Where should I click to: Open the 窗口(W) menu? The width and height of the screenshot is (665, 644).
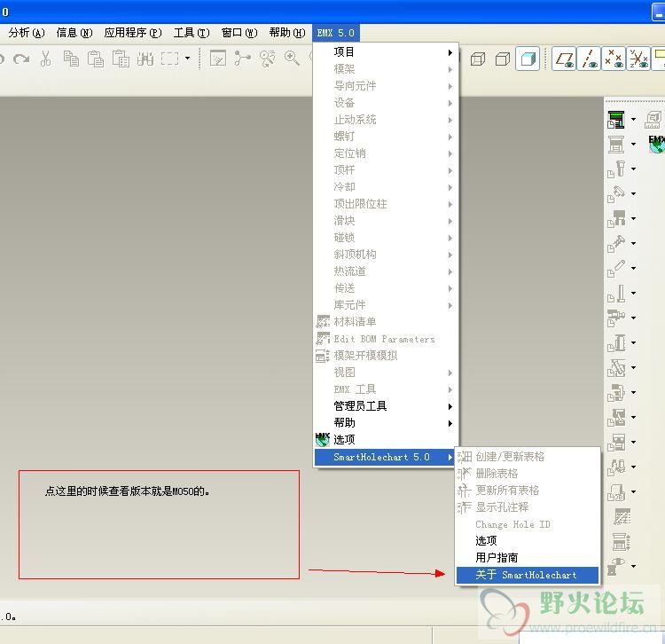(239, 33)
